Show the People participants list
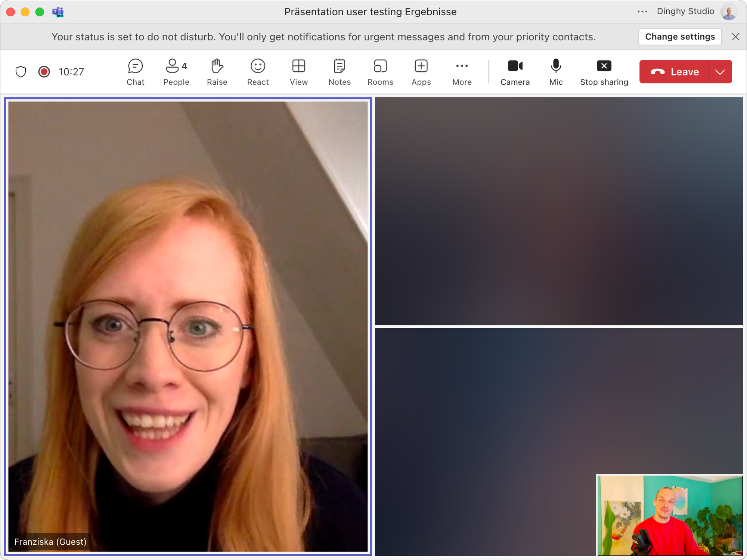This screenshot has width=747, height=560. pyautogui.click(x=176, y=72)
